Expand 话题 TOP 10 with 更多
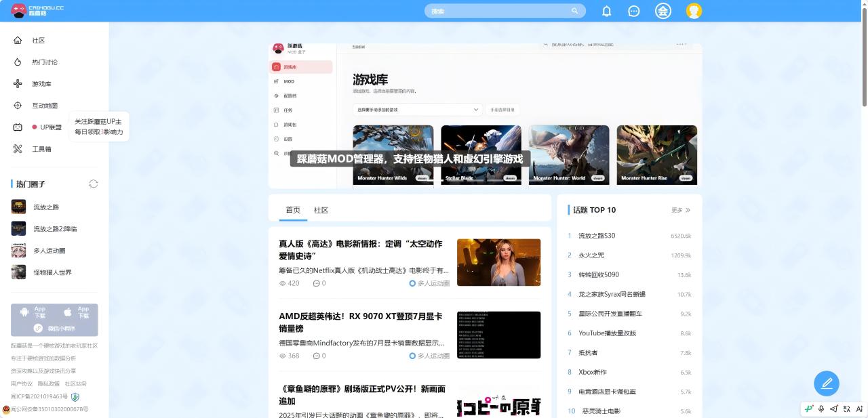The width and height of the screenshot is (868, 418). coord(681,210)
